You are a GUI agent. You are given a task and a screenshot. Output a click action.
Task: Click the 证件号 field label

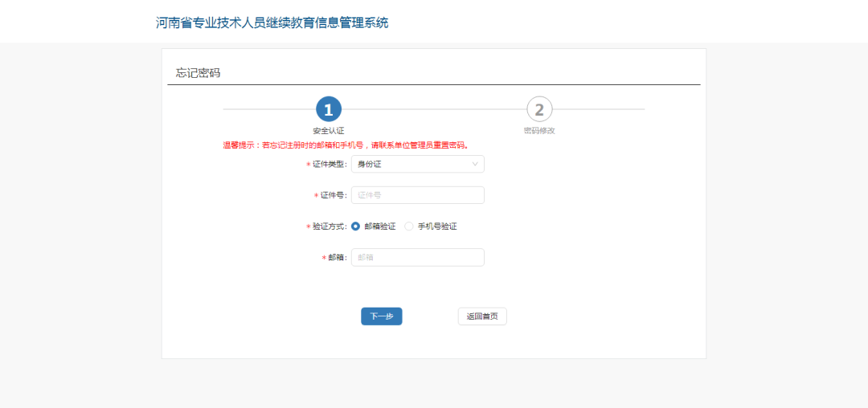[x=333, y=196]
